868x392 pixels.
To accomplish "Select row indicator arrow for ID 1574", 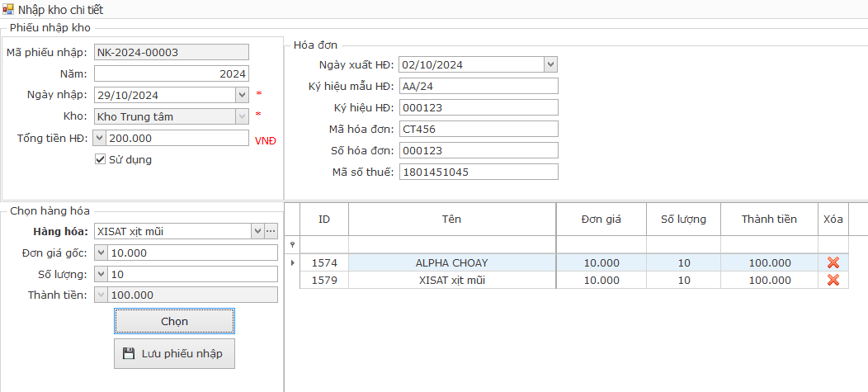I will click(291, 262).
